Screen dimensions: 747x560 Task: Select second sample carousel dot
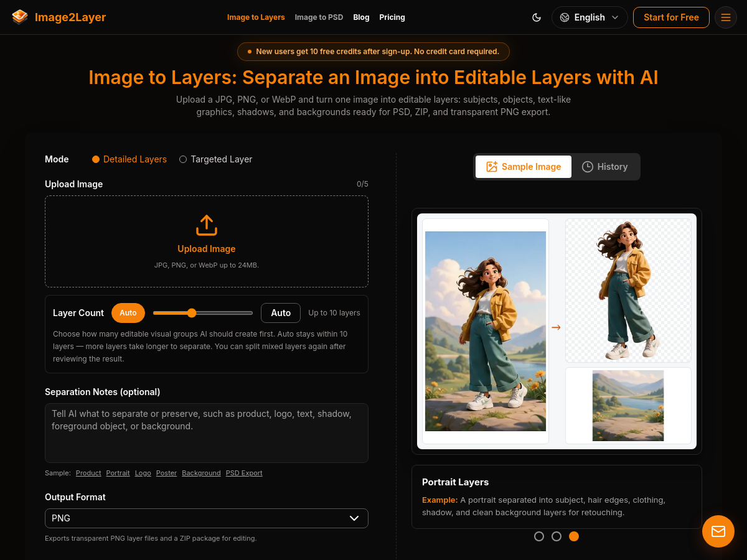(557, 536)
